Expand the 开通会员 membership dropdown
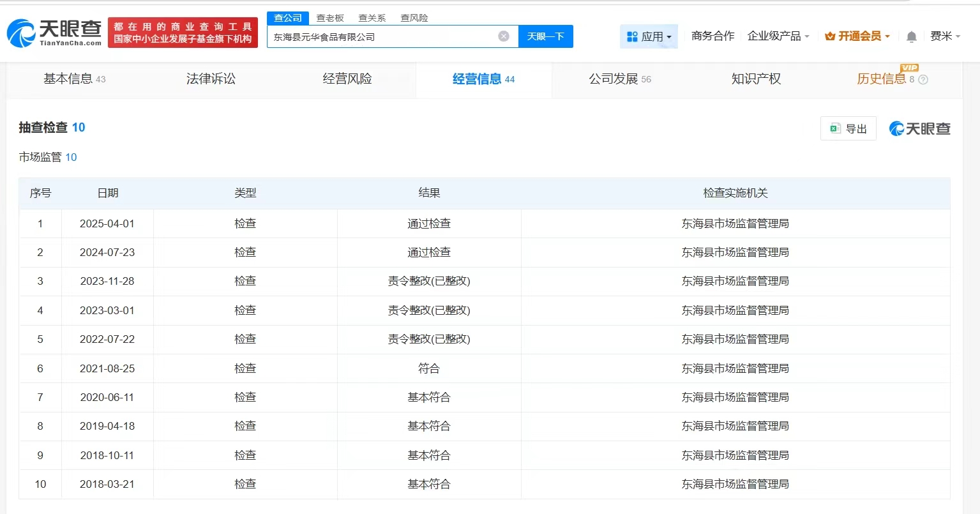The width and height of the screenshot is (980, 514). pyautogui.click(x=857, y=36)
